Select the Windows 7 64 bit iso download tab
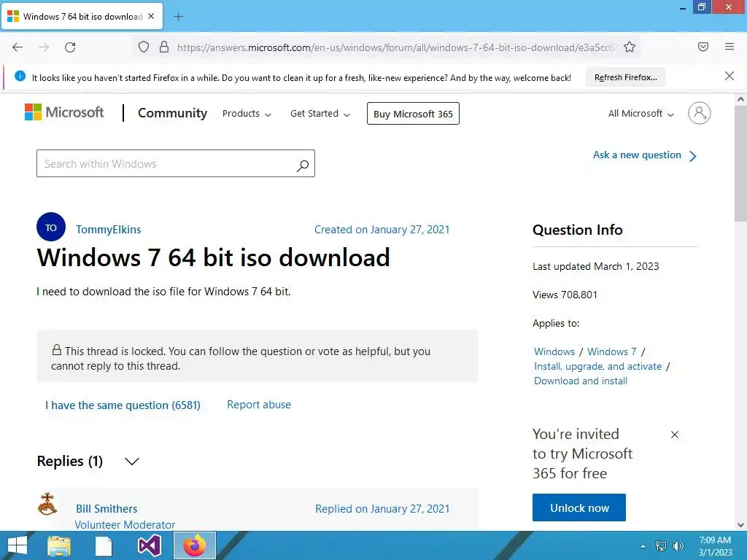The height and width of the screenshot is (560, 747). (x=82, y=17)
